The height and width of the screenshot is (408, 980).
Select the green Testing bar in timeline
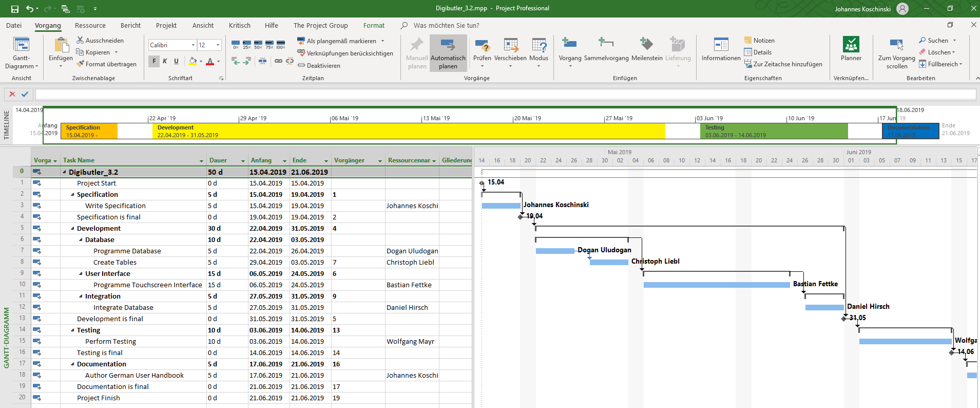click(x=774, y=131)
